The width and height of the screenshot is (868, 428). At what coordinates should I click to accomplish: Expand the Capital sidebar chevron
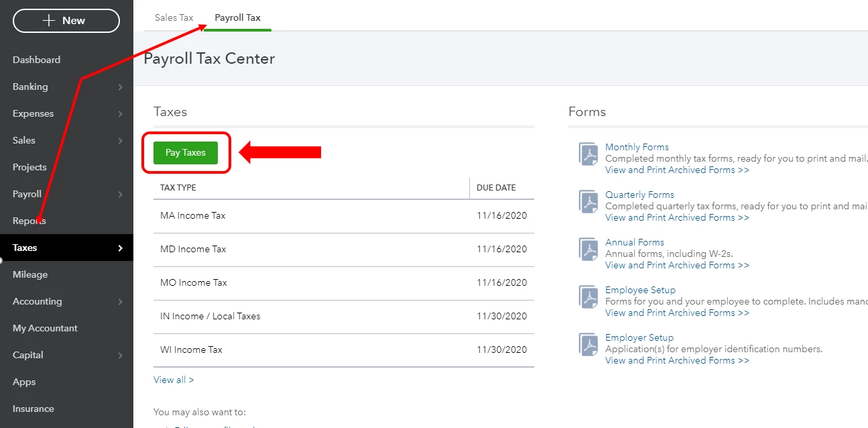[x=120, y=355]
